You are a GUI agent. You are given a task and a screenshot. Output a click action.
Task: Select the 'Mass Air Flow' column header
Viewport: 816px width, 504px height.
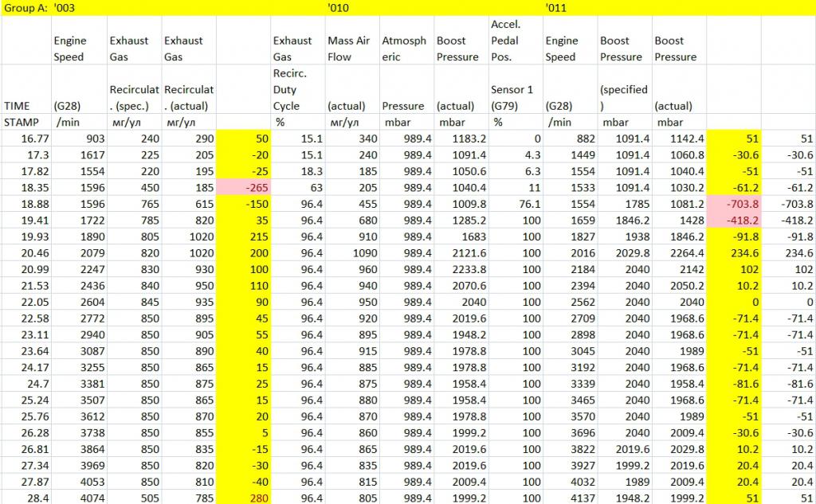352,40
